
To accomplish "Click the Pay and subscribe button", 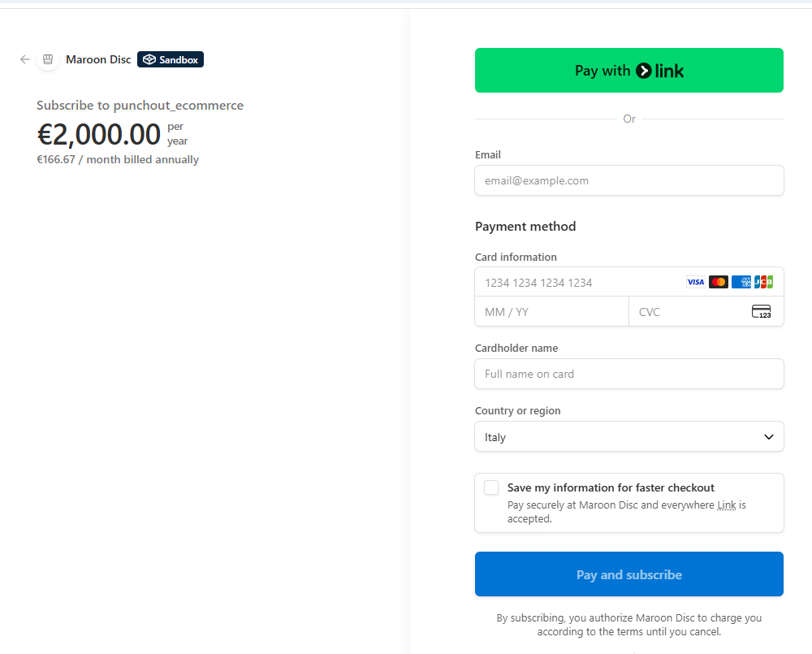I will [629, 574].
